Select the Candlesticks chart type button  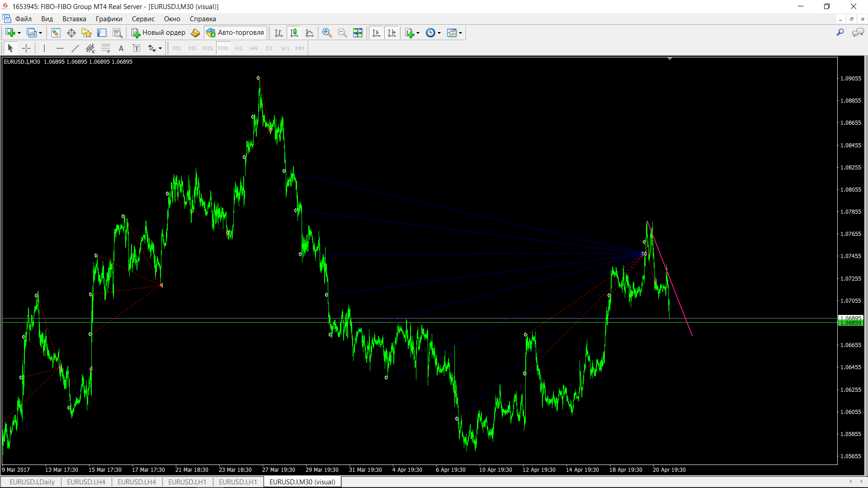tap(294, 33)
